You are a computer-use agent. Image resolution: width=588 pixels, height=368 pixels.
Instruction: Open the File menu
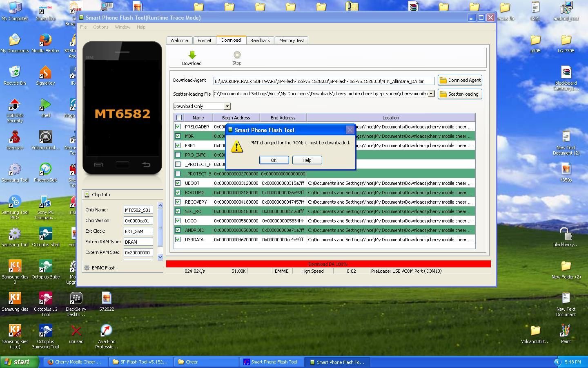tap(83, 27)
